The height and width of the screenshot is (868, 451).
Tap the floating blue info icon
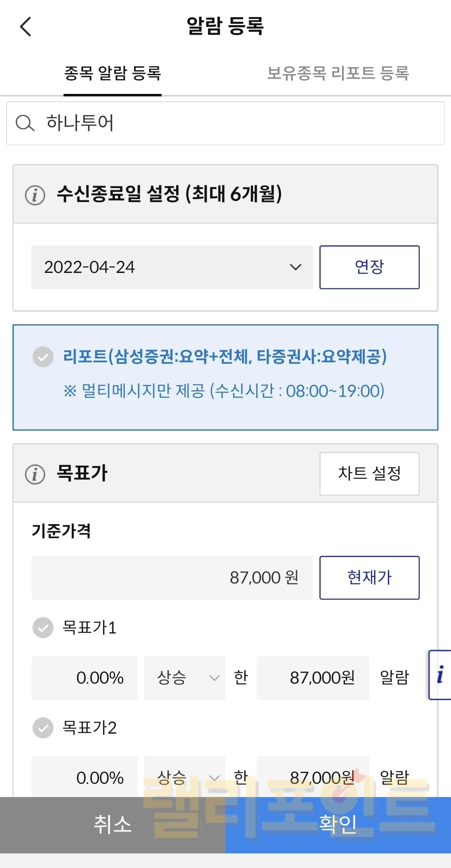pos(440,675)
